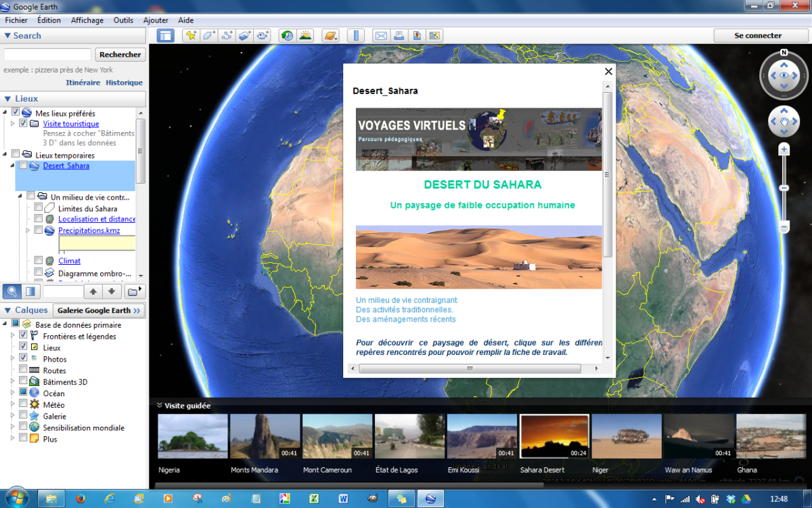Click the Rechercher button
812x508 pixels.
point(120,54)
